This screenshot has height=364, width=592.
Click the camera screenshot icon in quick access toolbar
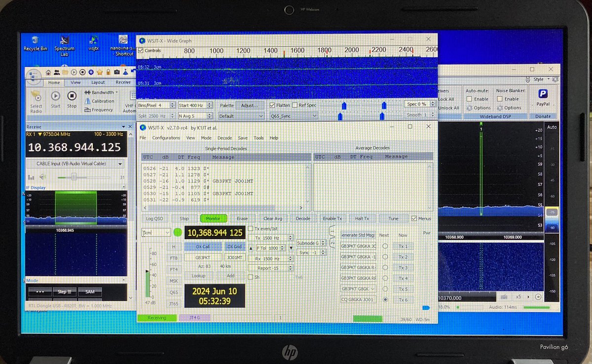pyautogui.click(x=117, y=72)
